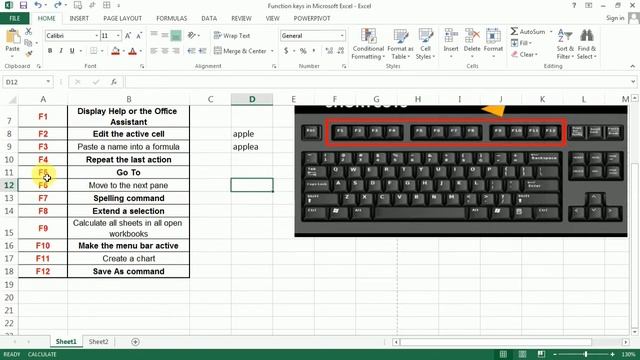Image resolution: width=640 pixels, height=360 pixels.
Task: Click the Save icon in quick access toolbar
Action: tap(23, 5)
